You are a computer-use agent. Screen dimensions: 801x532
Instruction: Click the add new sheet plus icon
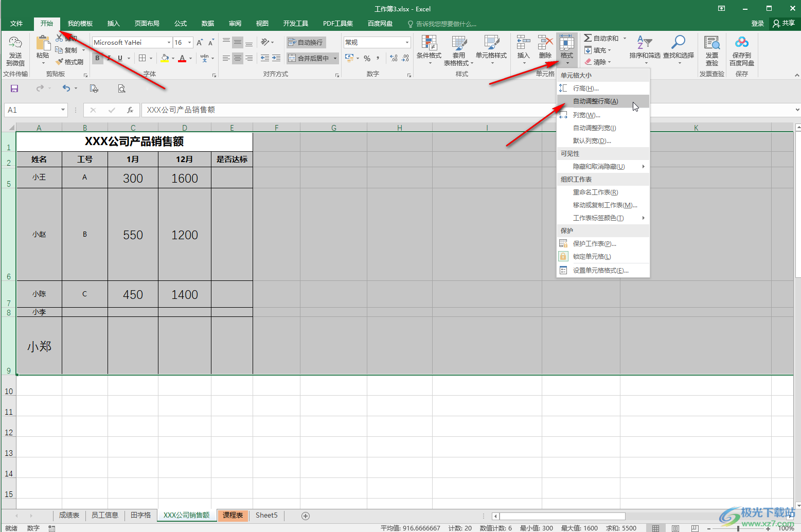(x=306, y=516)
